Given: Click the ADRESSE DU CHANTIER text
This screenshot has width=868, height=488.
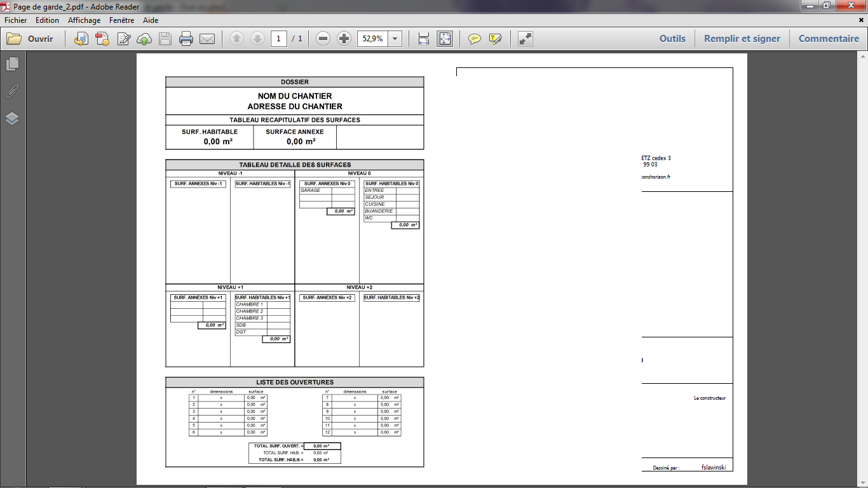Looking at the screenshot, I should pyautogui.click(x=295, y=106).
